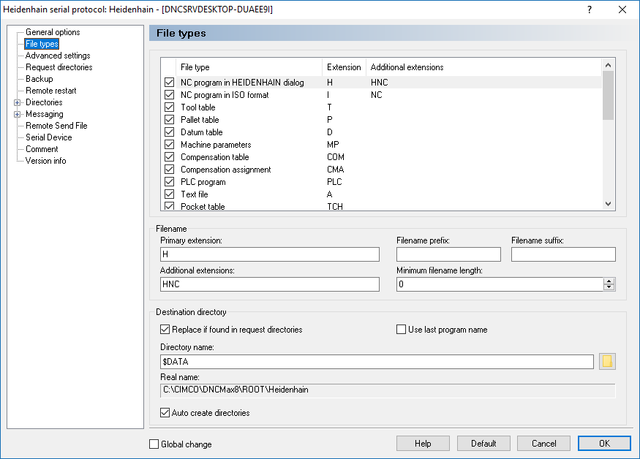
Task: Select File types in tree
Action: point(42,44)
